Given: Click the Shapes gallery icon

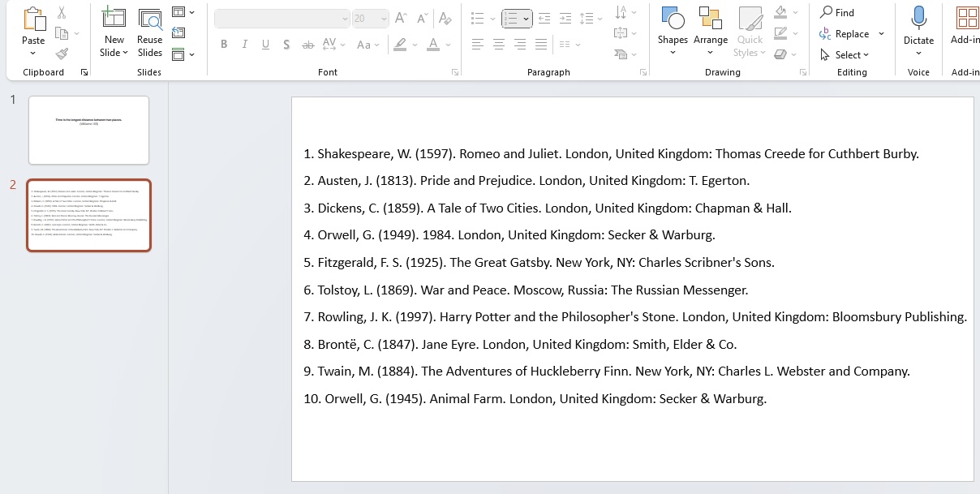Looking at the screenshot, I should coord(673,19).
